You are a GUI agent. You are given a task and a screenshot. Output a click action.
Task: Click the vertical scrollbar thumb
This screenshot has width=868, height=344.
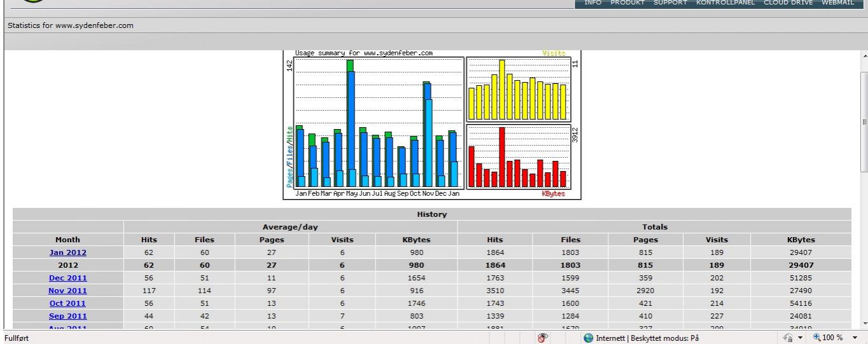click(864, 121)
